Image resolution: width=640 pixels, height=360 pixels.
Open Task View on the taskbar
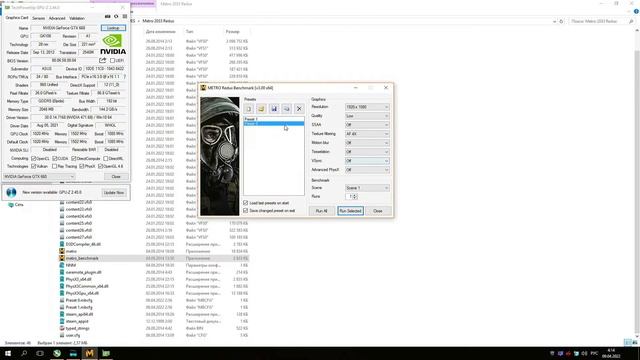tap(40, 353)
